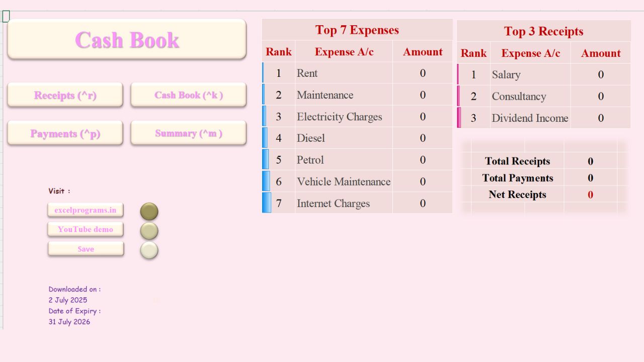This screenshot has height=362, width=644.
Task: Click the pink rank bar beside Salary
Action: pos(459,74)
